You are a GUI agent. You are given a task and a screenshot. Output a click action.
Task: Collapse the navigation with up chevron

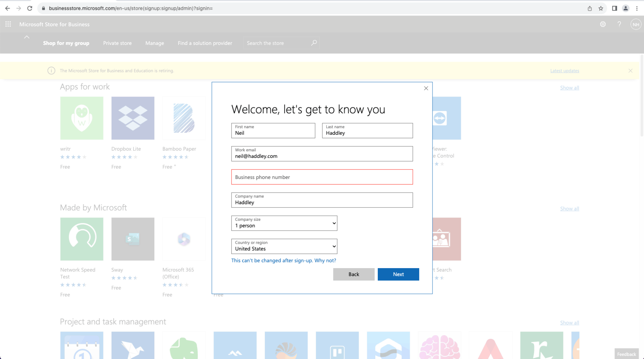27,37
